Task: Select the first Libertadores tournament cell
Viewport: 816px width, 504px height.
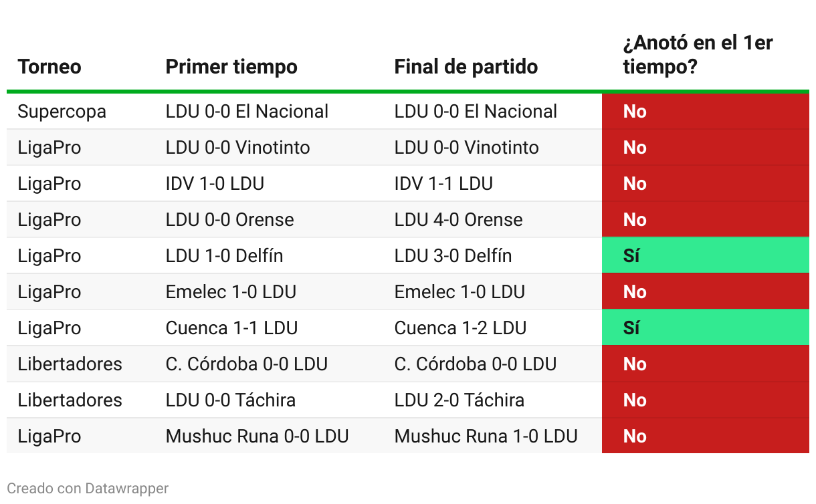Action: (70, 364)
